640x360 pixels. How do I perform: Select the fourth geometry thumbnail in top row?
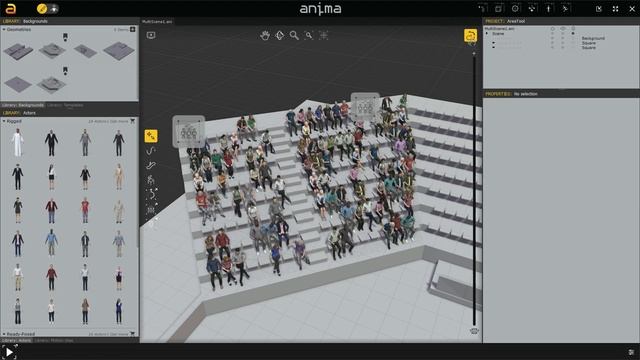pos(119,51)
